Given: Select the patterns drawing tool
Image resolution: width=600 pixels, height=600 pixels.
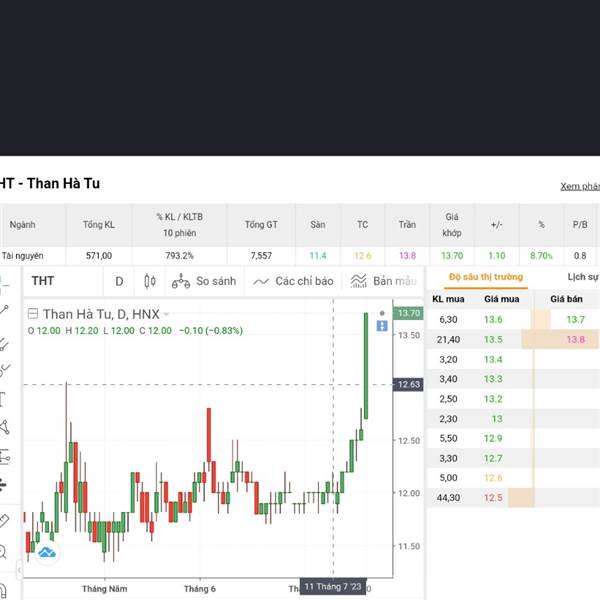Looking at the screenshot, I should [x=5, y=427].
